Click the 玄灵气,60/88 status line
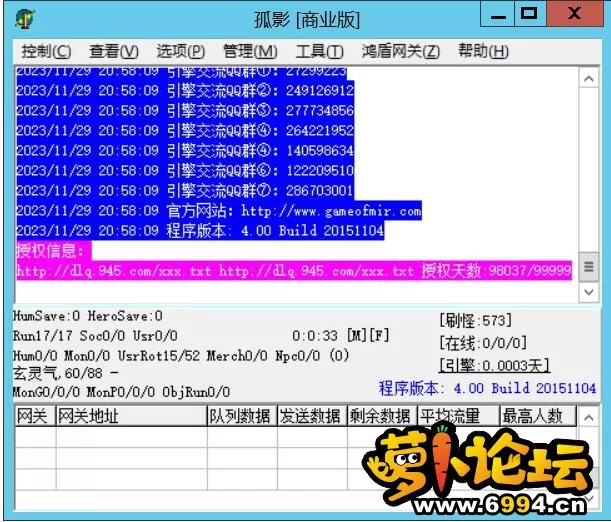The width and height of the screenshot is (611, 522). (x=65, y=373)
